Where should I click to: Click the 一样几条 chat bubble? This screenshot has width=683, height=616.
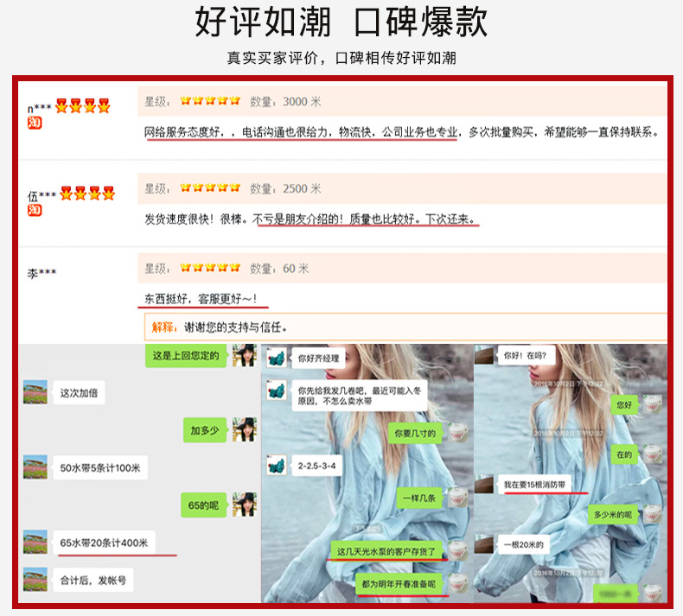419,498
